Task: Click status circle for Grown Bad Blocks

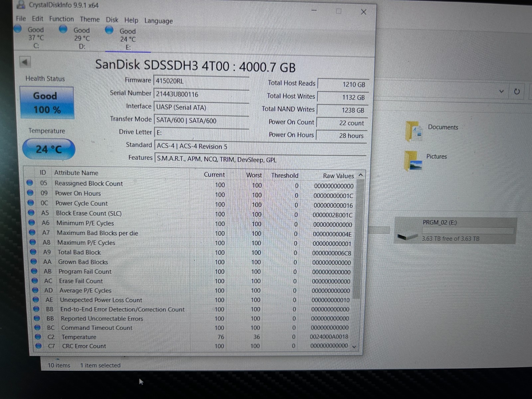Action: (34, 261)
